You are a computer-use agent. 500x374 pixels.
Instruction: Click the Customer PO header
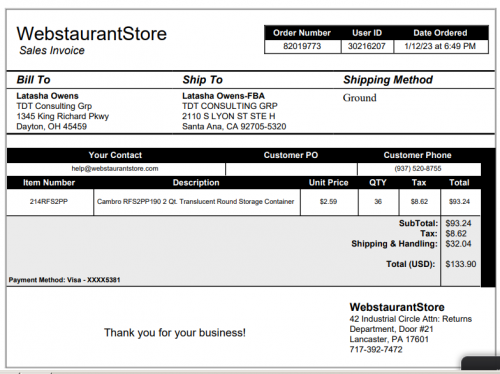(291, 155)
